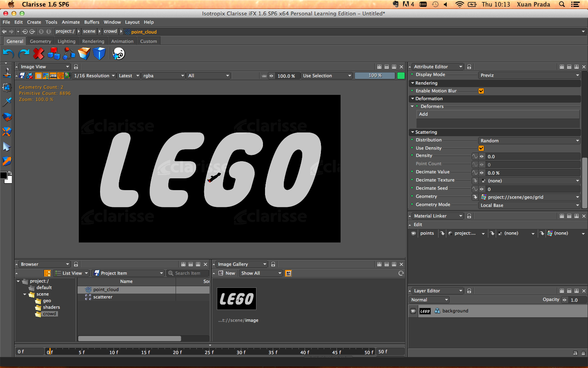Collapse the scene folder in Browser tree

pyautogui.click(x=24, y=294)
